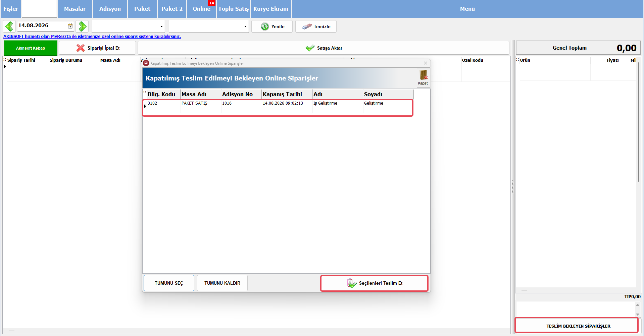Click Satışa Aktar button

pyautogui.click(x=324, y=48)
